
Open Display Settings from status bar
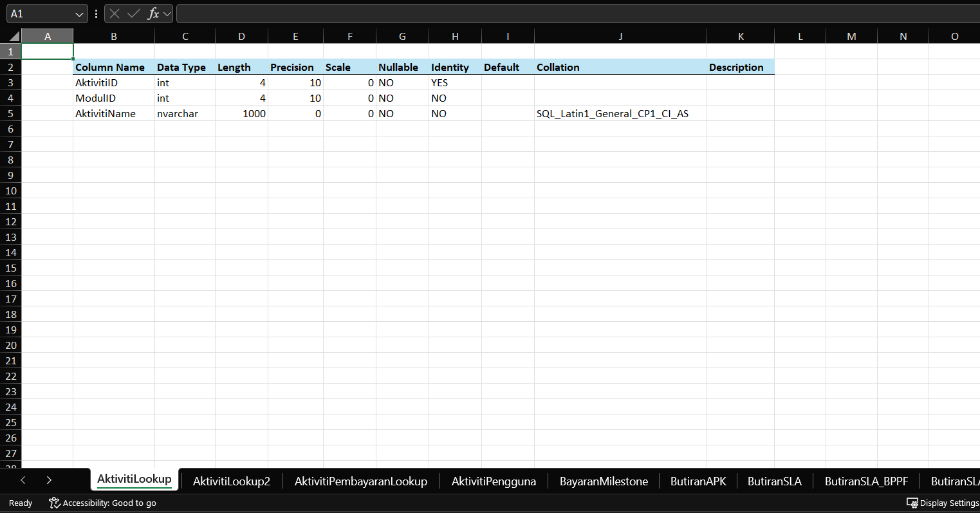point(943,503)
